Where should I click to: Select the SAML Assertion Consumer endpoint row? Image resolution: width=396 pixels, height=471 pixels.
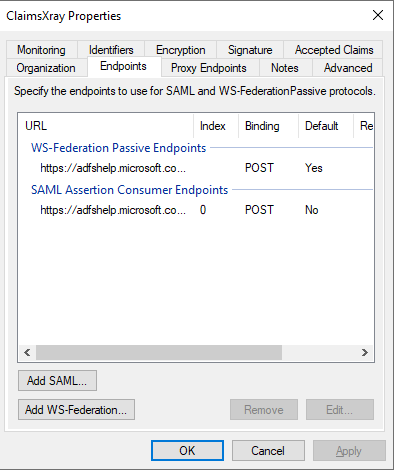tap(196, 210)
